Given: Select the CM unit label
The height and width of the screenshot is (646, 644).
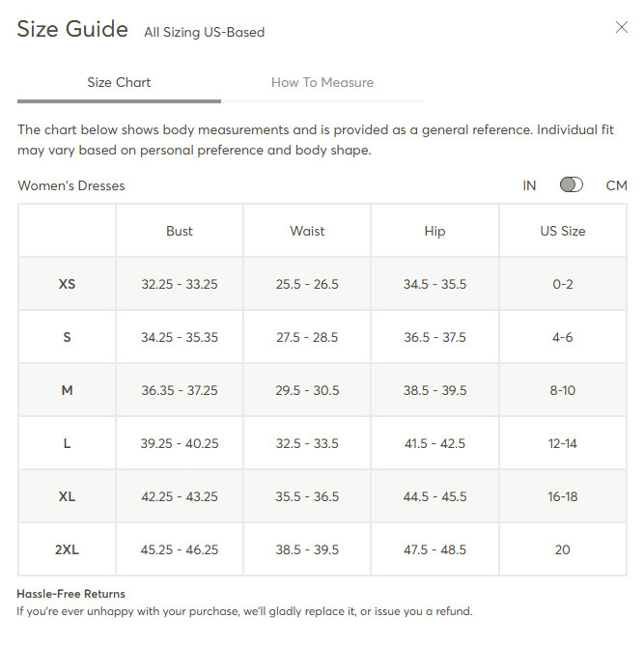Looking at the screenshot, I should 616,185.
